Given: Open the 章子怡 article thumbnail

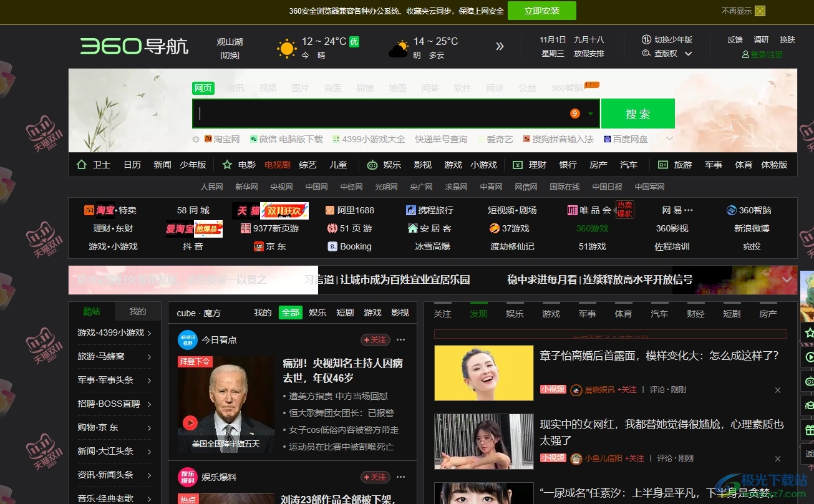Looking at the screenshot, I should 484,373.
